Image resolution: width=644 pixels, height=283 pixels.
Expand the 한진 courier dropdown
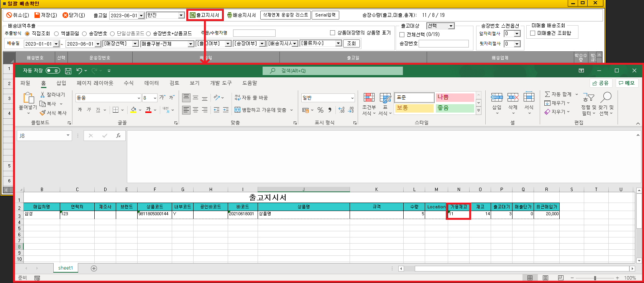coord(181,15)
